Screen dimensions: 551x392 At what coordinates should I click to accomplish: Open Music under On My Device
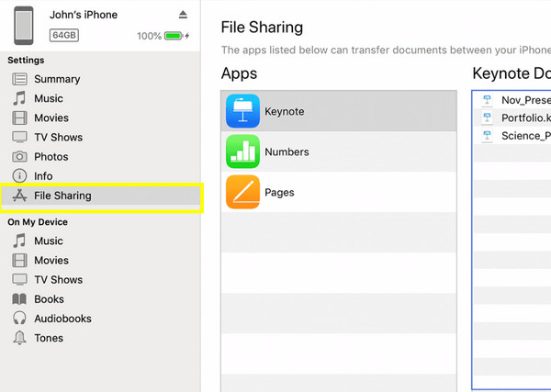pos(49,241)
